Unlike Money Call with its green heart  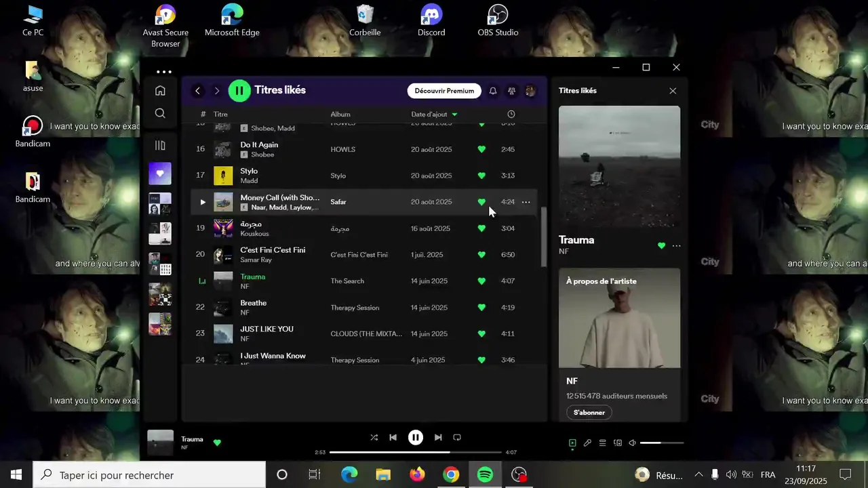coord(481,202)
